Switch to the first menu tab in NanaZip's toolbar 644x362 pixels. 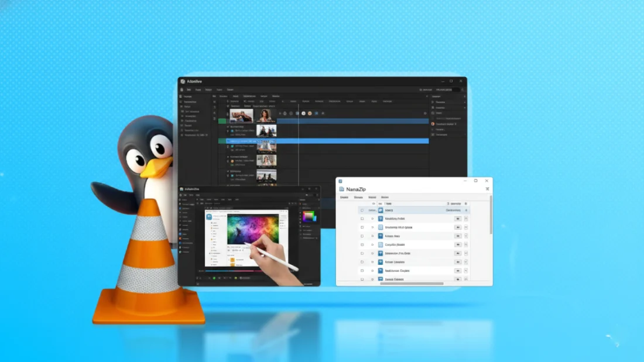pos(344,197)
